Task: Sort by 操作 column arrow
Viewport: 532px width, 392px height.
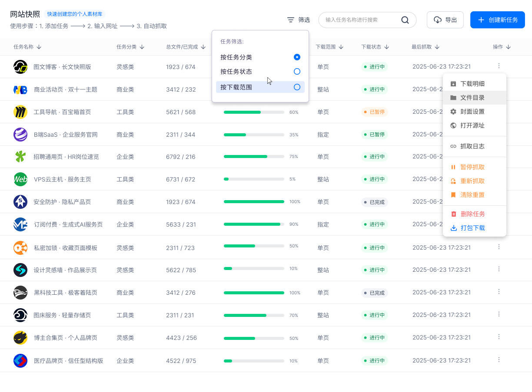Action: [x=509, y=47]
